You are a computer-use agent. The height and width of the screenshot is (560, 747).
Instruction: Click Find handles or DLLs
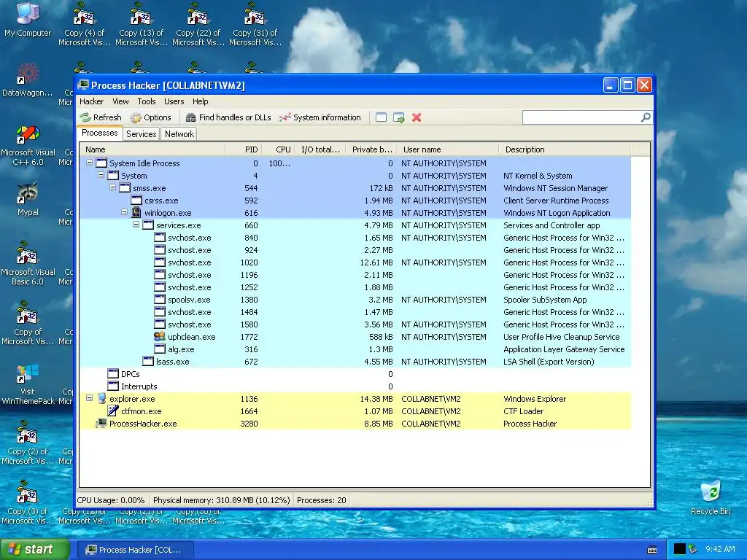(228, 117)
